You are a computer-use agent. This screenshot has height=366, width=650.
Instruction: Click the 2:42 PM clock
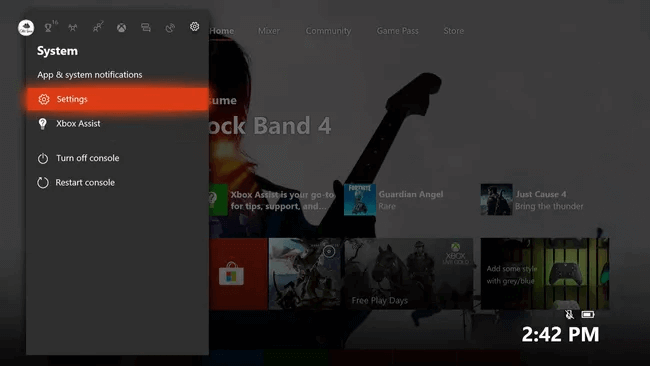tap(560, 334)
